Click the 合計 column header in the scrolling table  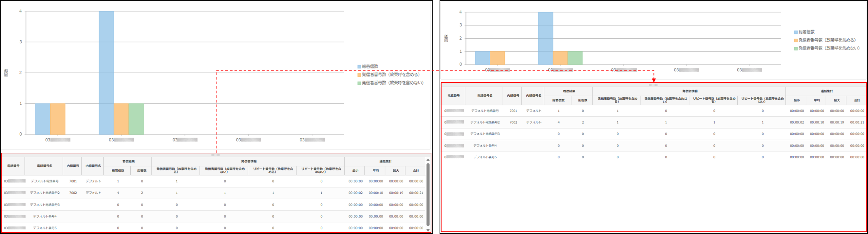(x=416, y=171)
